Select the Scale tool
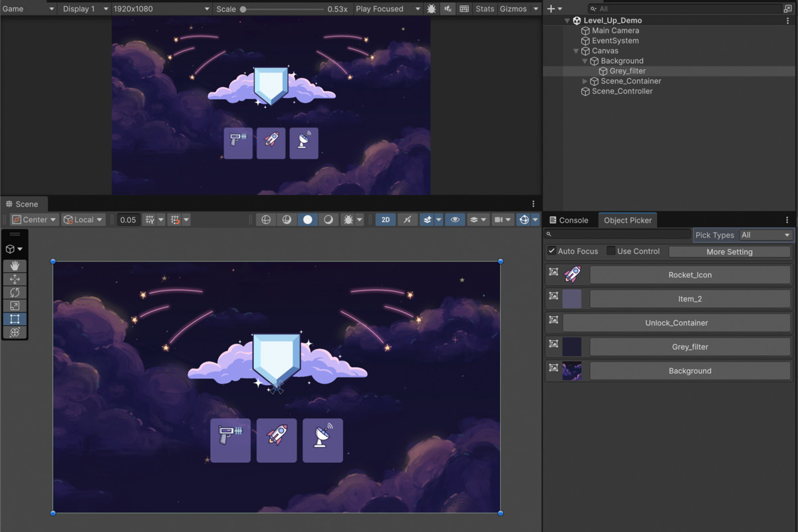The width and height of the screenshot is (798, 532). click(15, 306)
